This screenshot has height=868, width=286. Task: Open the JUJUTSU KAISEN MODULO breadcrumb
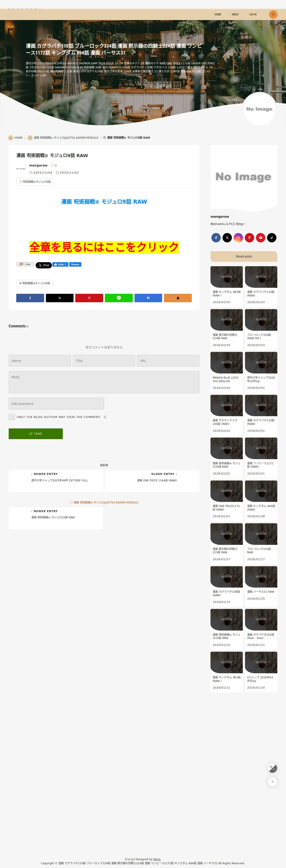coord(66,138)
